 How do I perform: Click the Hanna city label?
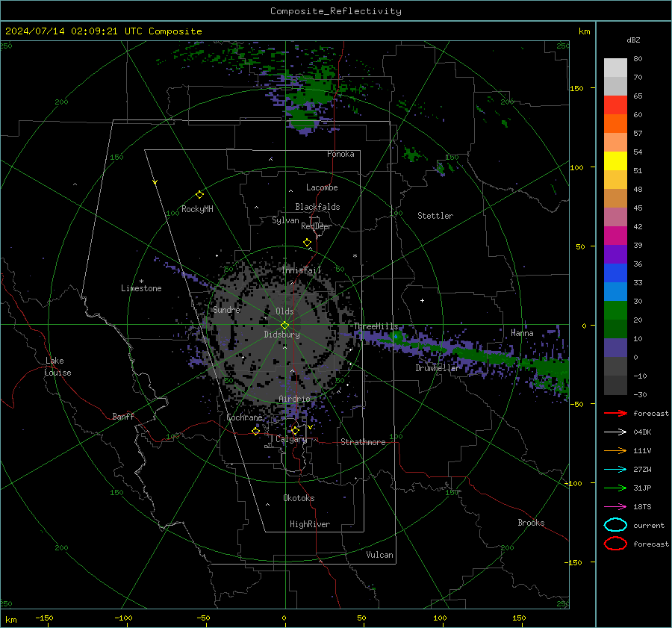[522, 333]
